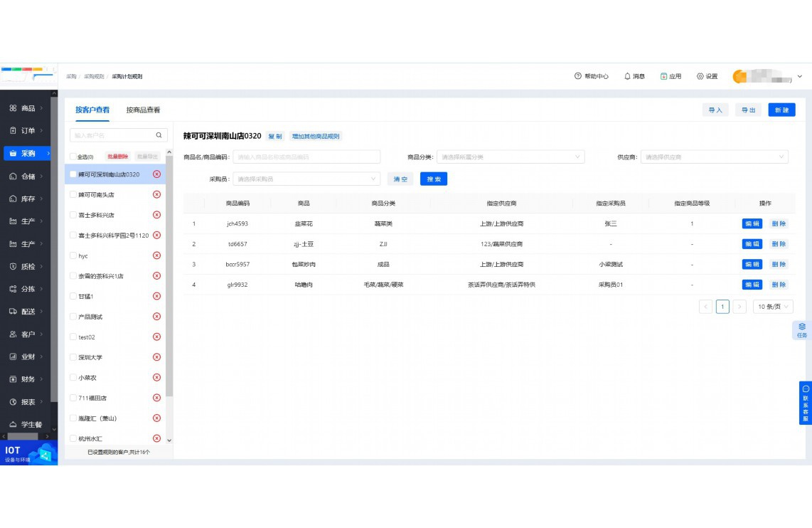The width and height of the screenshot is (812, 528).
Task: Click red delete icon beside 深圳大学
Action: [157, 357]
